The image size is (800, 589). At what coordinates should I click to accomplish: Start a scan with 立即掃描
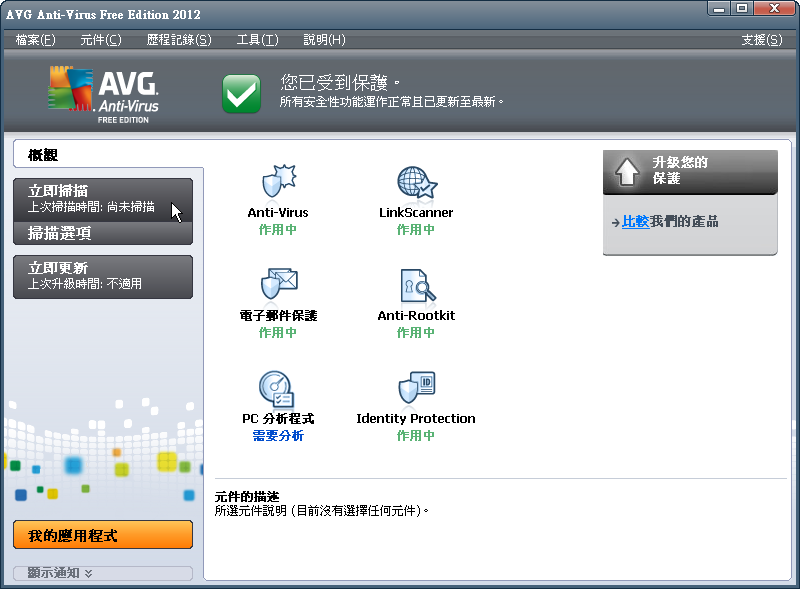click(103, 200)
